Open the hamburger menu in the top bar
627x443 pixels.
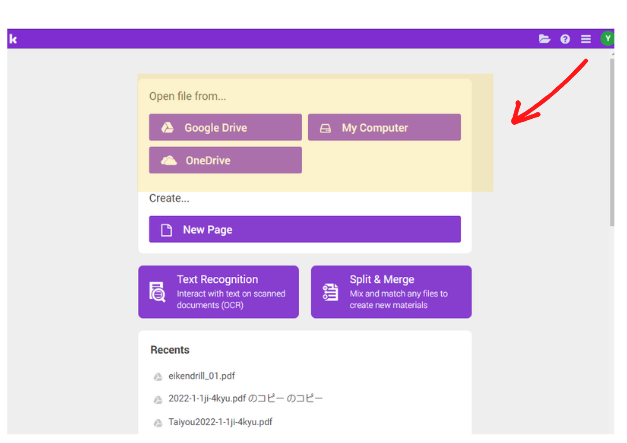pos(586,39)
